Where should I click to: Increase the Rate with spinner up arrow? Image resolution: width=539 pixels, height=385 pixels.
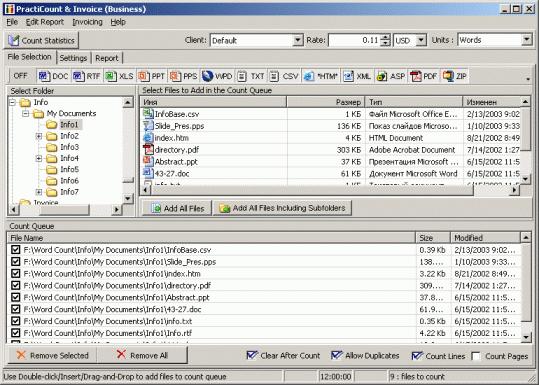coord(386,37)
